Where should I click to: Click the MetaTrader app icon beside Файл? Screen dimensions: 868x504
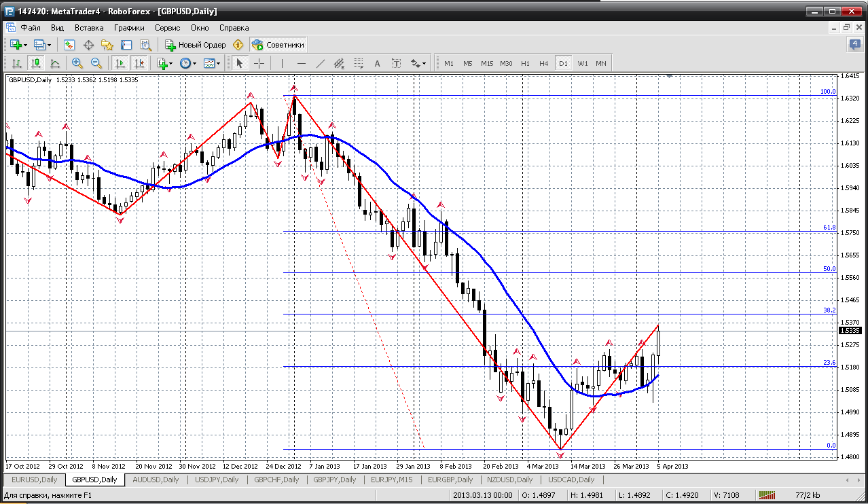(10, 28)
